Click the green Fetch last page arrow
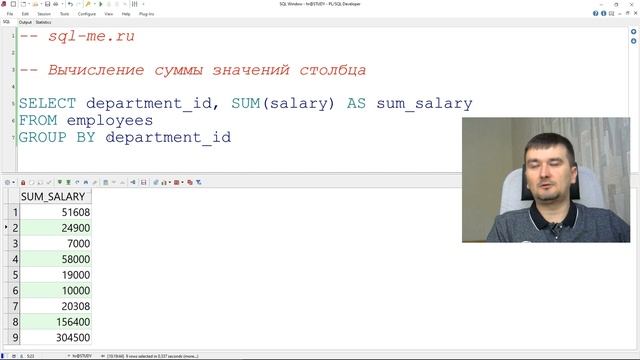The height and width of the screenshot is (360, 640). (x=69, y=182)
